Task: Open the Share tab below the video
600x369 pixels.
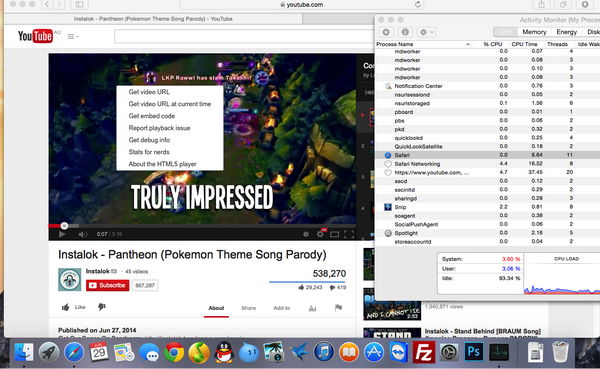Action: pyautogui.click(x=248, y=308)
